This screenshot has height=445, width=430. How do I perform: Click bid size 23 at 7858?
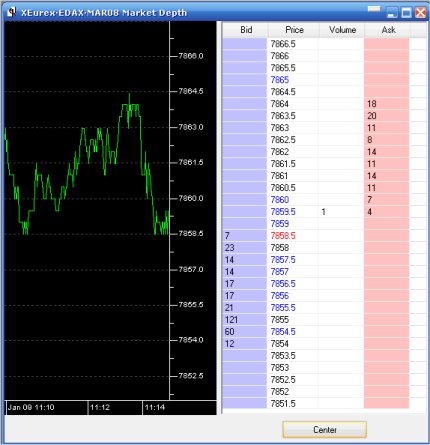pyautogui.click(x=245, y=248)
